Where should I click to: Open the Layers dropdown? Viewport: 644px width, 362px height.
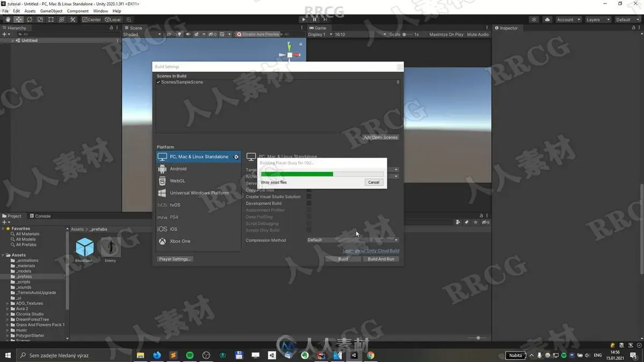click(x=598, y=19)
